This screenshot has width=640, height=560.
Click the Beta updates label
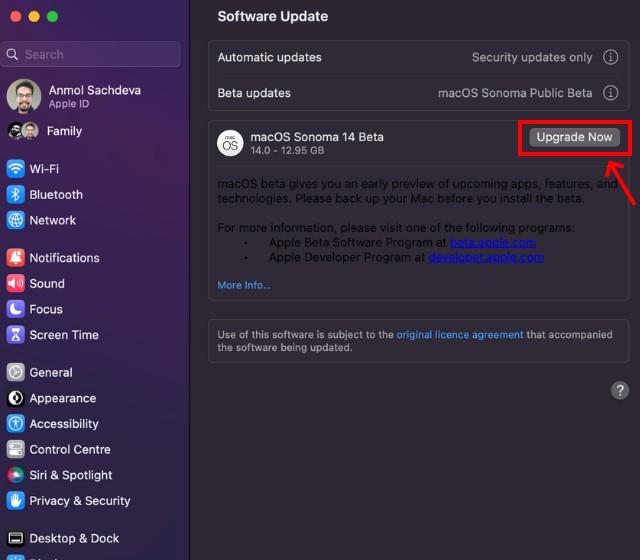tap(254, 93)
